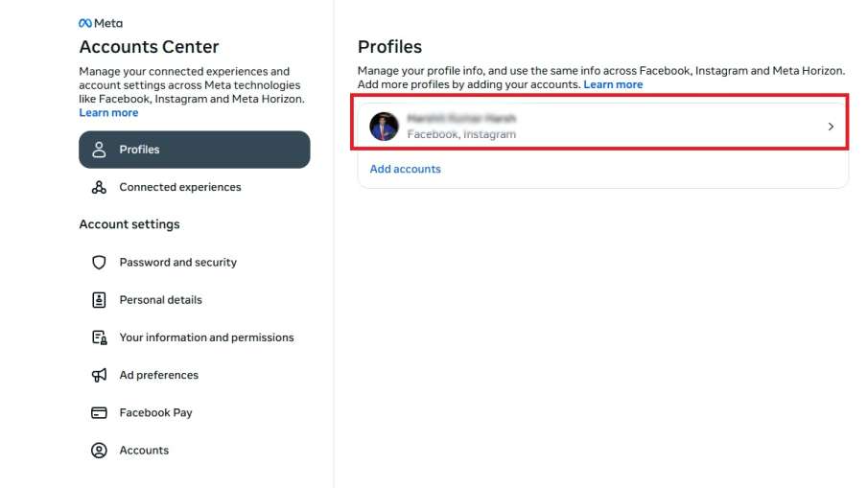This screenshot has height=488, width=868.
Task: Go to Password and security settings
Action: pyautogui.click(x=178, y=263)
